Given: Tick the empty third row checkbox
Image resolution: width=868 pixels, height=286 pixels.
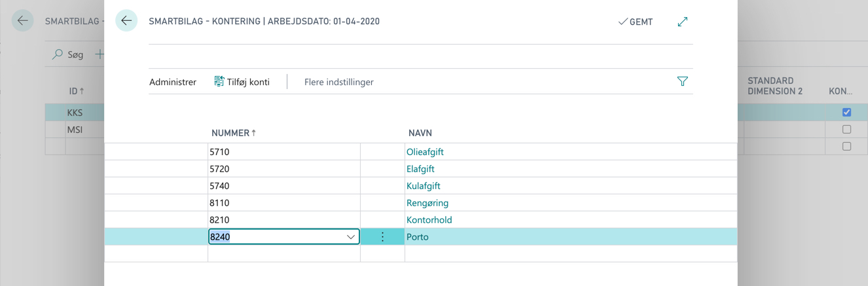Looking at the screenshot, I should click(846, 147).
